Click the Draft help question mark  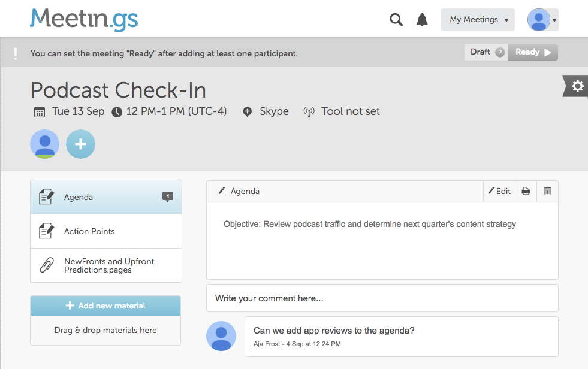click(x=500, y=52)
